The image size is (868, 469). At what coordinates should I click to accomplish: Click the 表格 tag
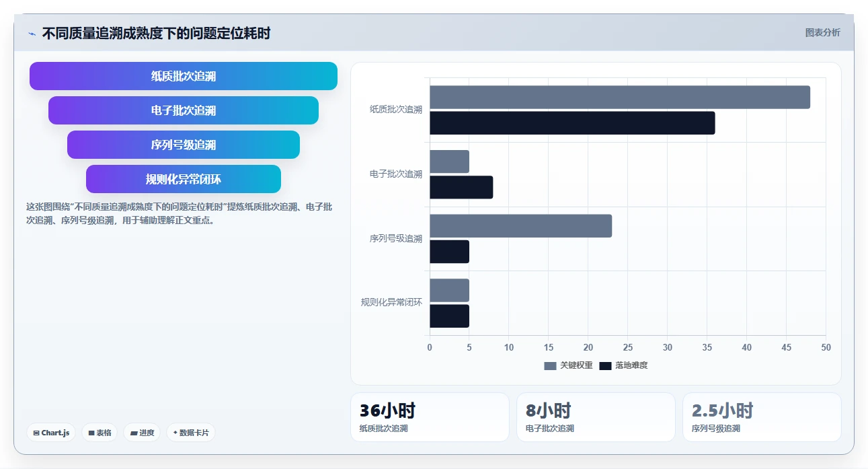coord(100,433)
